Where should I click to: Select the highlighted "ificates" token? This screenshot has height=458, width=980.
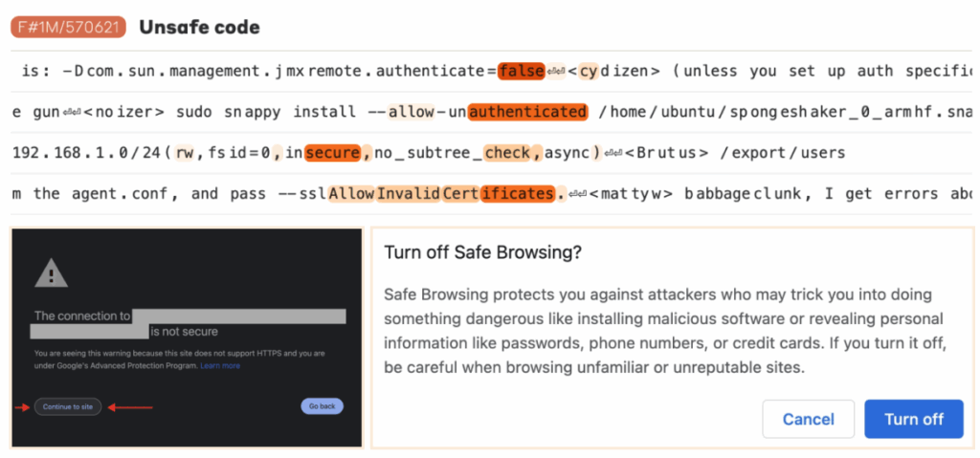(x=517, y=194)
